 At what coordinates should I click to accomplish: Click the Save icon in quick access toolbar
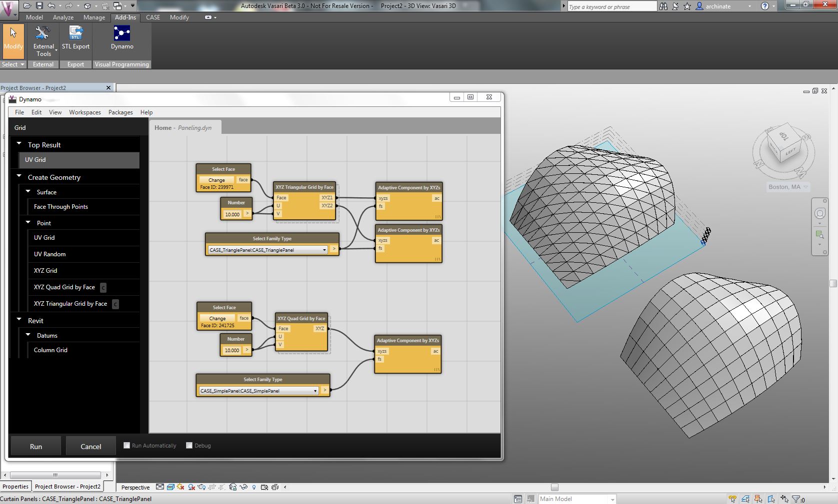tap(39, 6)
